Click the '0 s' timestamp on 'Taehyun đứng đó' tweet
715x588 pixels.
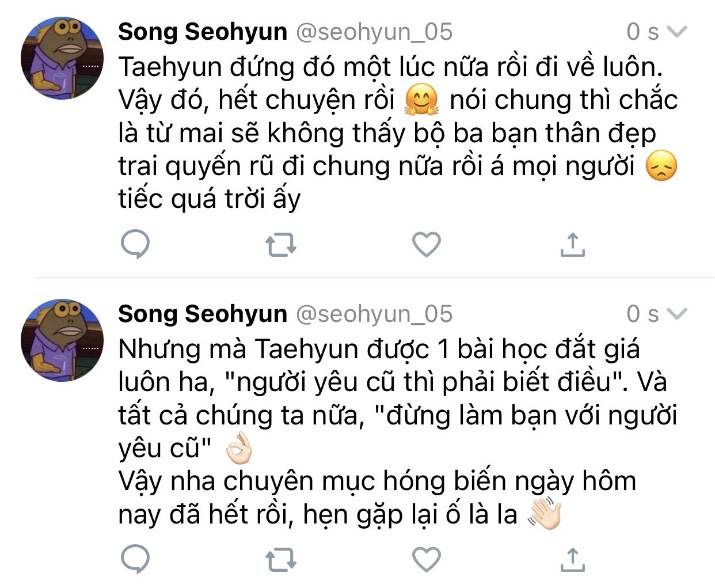click(642, 32)
